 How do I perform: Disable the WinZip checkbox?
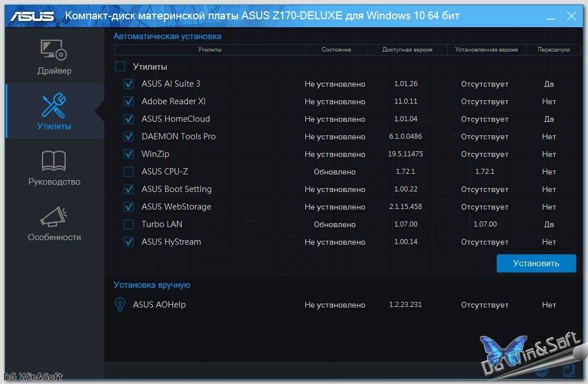(x=129, y=154)
